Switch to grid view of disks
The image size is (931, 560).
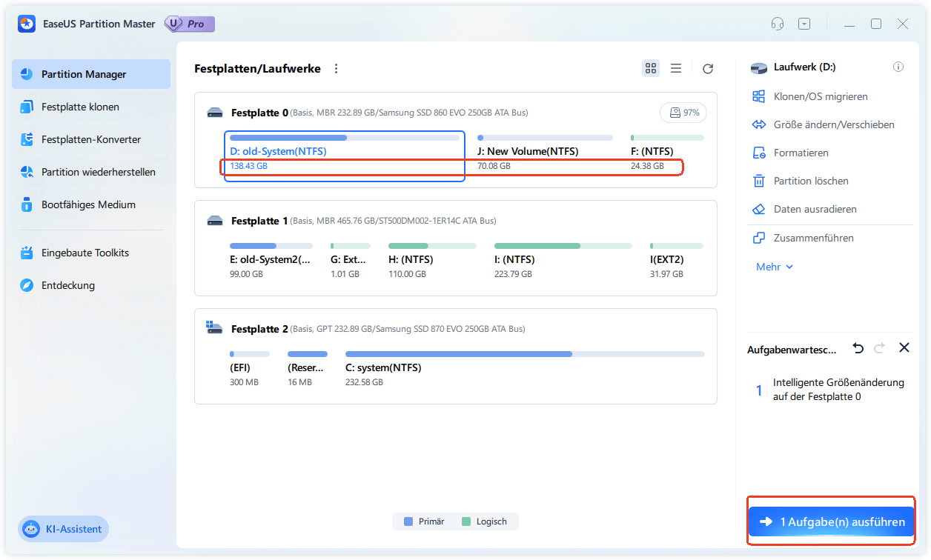[651, 68]
